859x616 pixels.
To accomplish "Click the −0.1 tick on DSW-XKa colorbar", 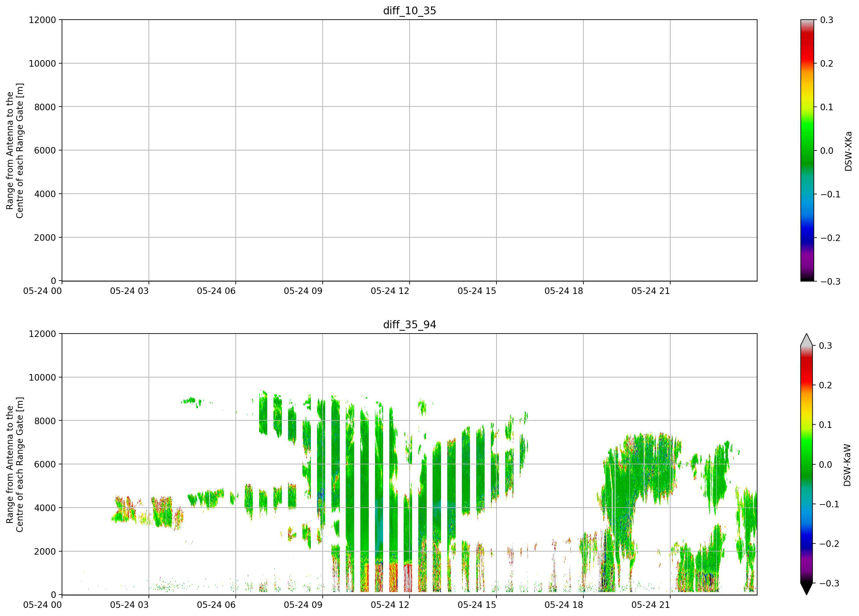I will (x=830, y=194).
